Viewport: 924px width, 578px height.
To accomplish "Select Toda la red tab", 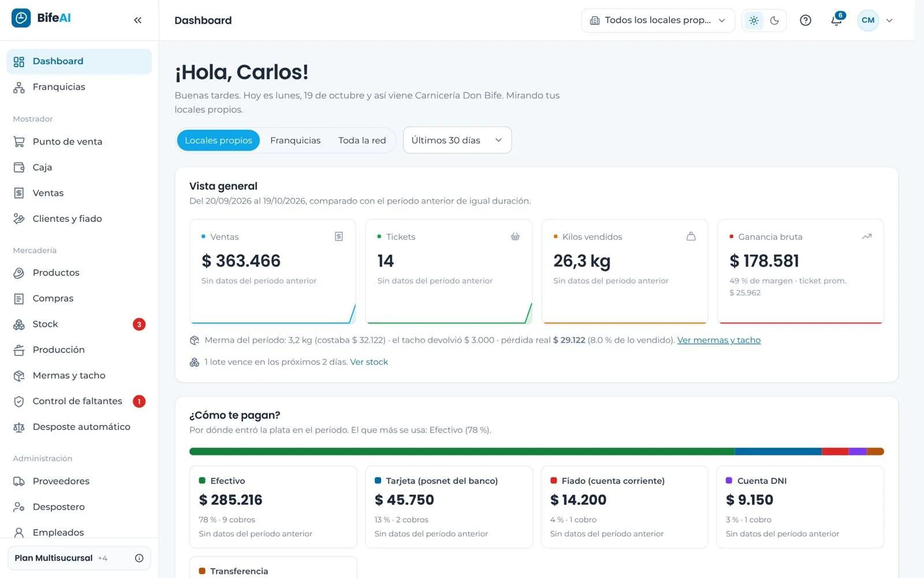I will coord(362,140).
